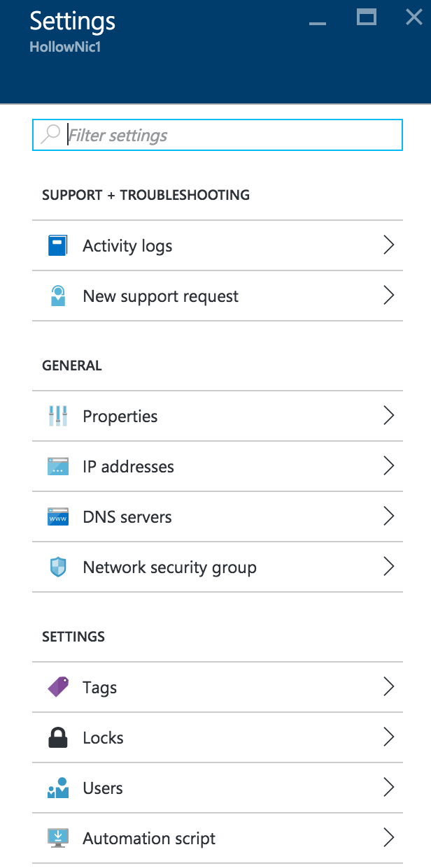This screenshot has height=868, width=431.
Task: Click the IP addresses window icon
Action: click(58, 467)
